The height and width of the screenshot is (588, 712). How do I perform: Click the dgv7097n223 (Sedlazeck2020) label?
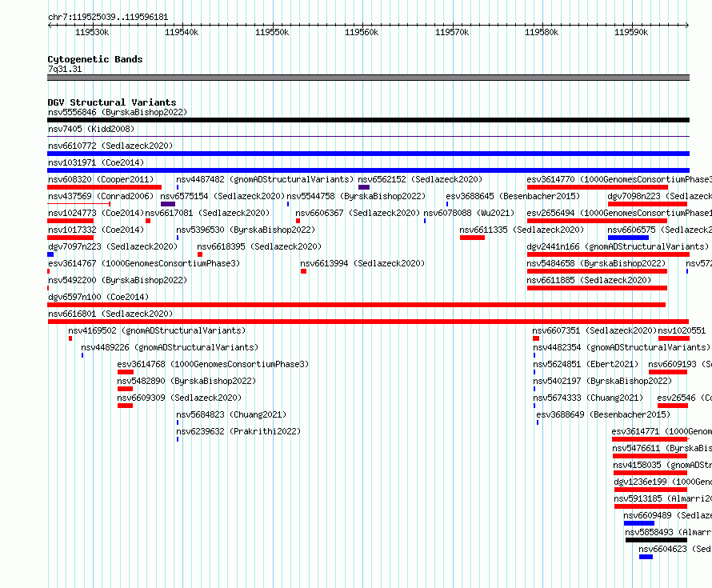113,246
